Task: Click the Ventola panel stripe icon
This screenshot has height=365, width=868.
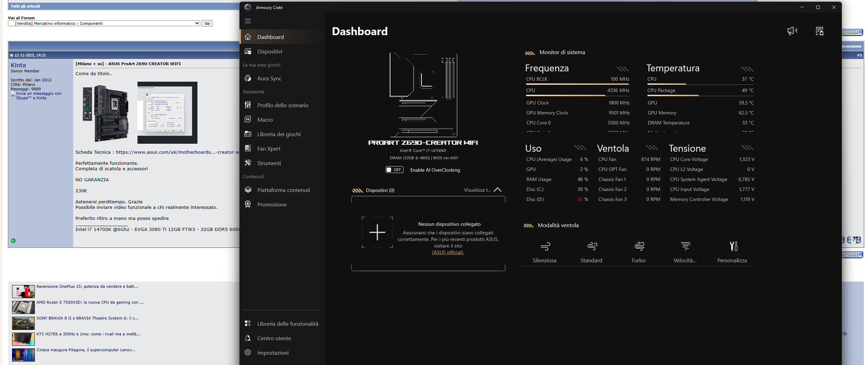Action: pyautogui.click(x=652, y=148)
